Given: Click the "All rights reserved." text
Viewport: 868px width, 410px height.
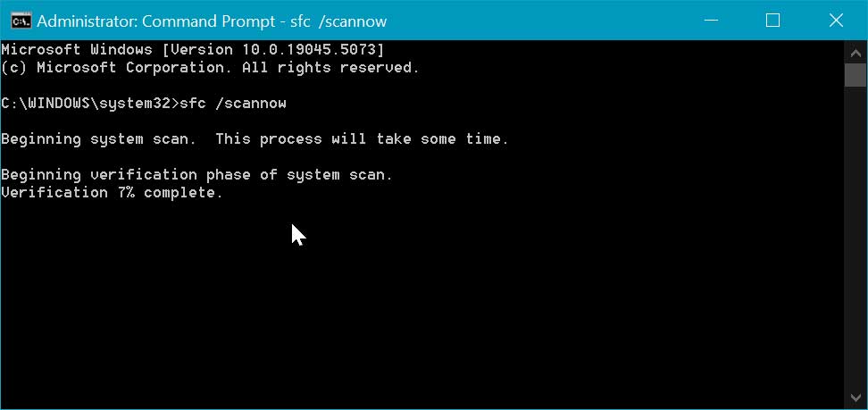Looking at the screenshot, I should 331,68.
